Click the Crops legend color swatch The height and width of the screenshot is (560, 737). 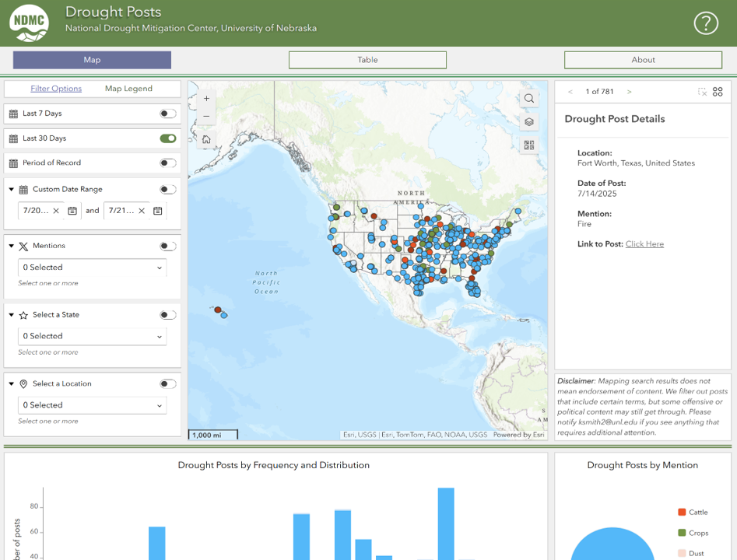[682, 533]
